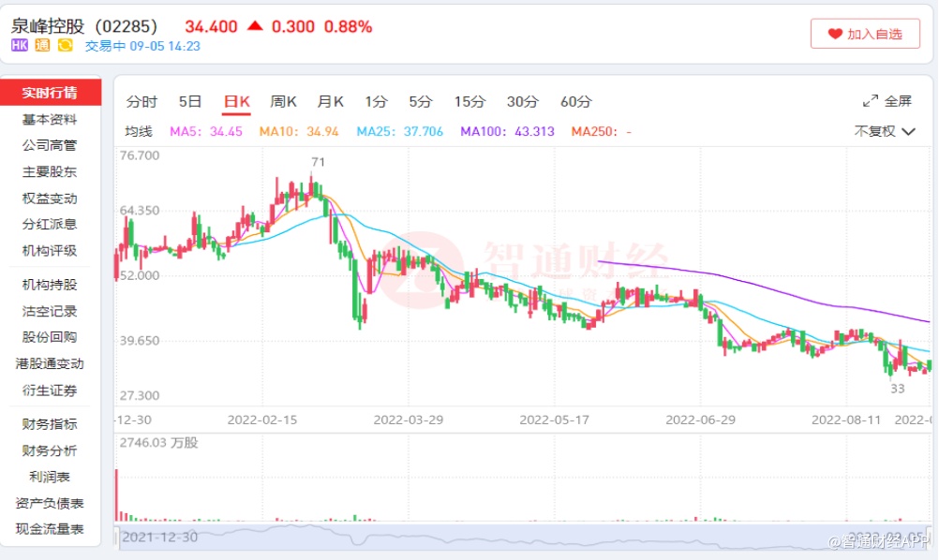Click the yellow refresh badge icon
Viewport: 939px width, 560px height.
point(65,46)
